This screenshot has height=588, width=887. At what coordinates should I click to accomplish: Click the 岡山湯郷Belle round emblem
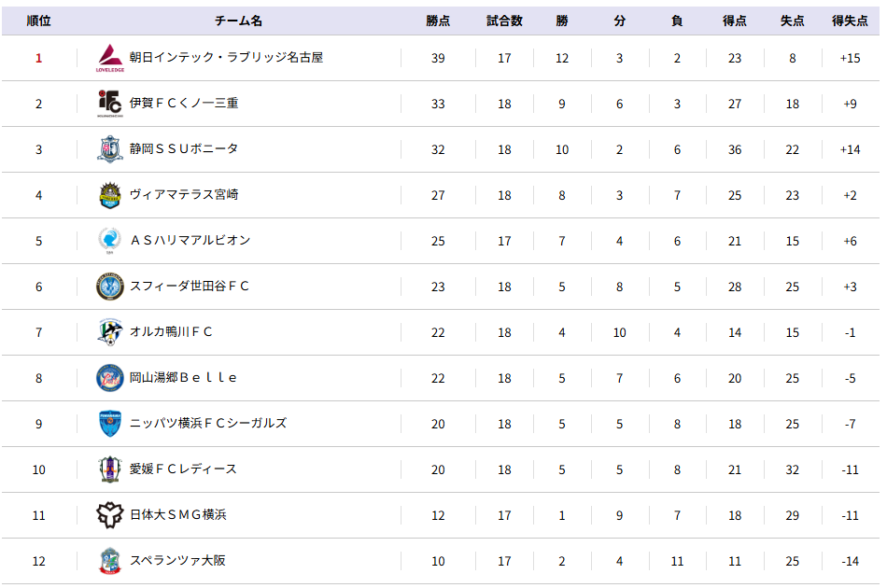coord(110,378)
